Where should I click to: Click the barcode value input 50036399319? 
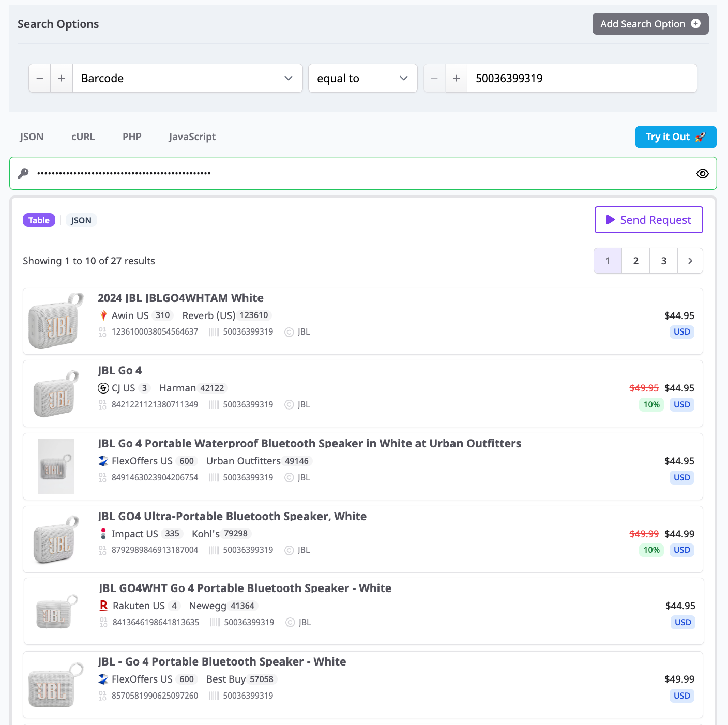coord(582,78)
